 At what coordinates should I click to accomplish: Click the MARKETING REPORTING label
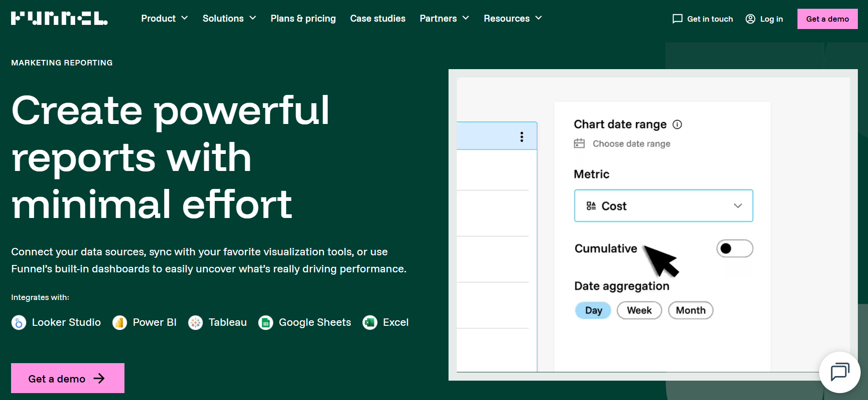pos(62,63)
